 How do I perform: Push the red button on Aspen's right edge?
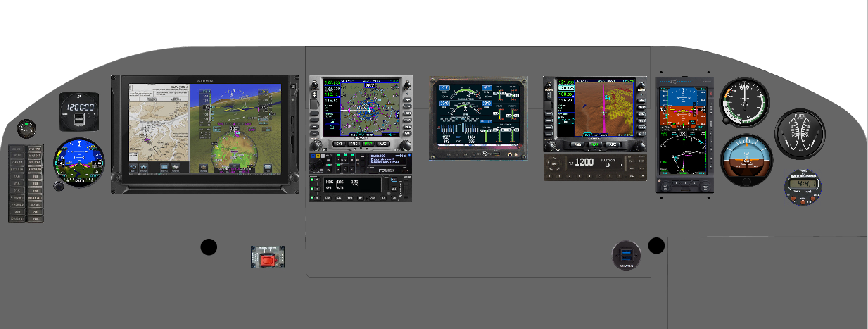click(x=710, y=93)
